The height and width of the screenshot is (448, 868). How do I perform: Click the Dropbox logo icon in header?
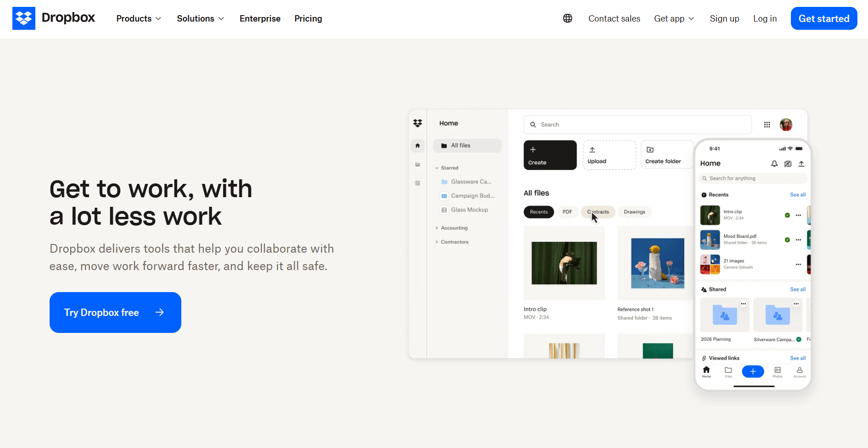[24, 18]
